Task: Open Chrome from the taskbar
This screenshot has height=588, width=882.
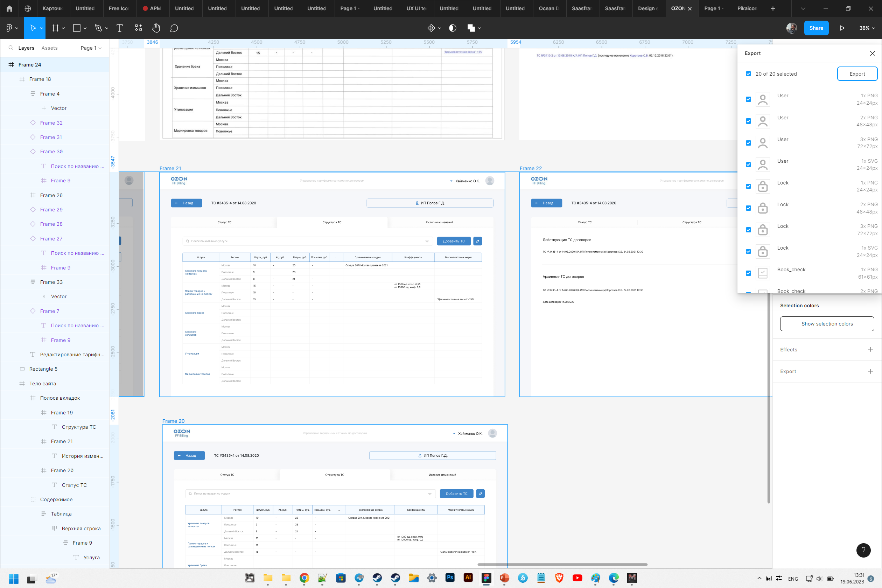Action: pos(304,578)
